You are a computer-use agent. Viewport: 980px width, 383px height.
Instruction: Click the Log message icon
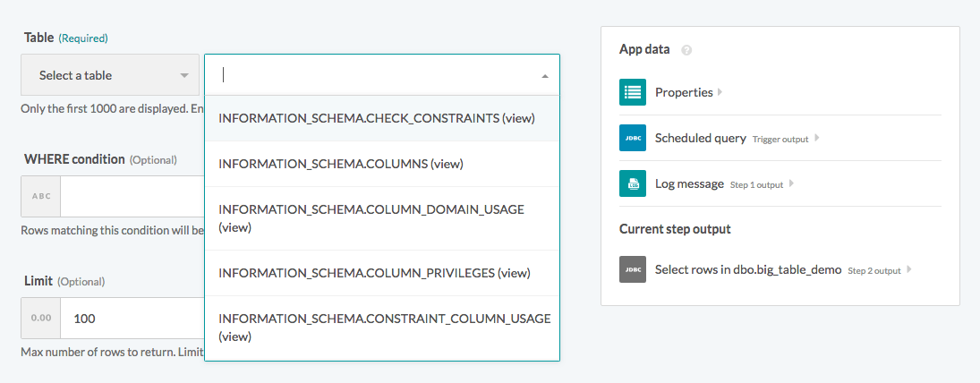633,183
